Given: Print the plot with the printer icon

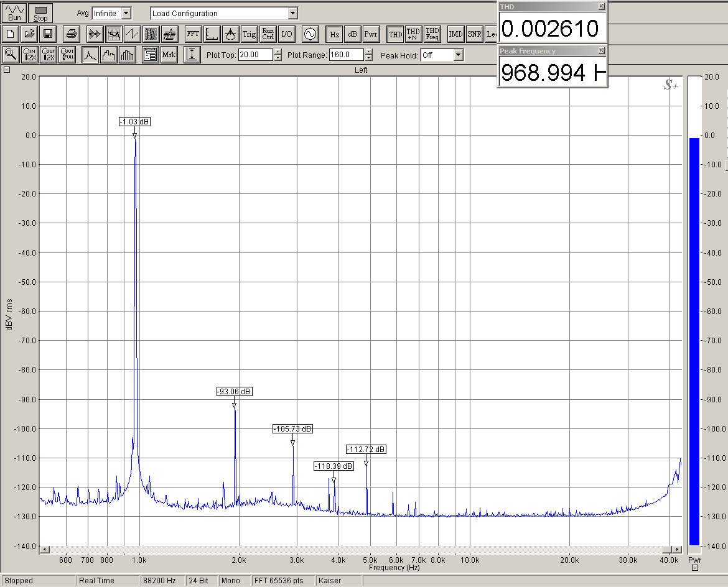Looking at the screenshot, I should (72, 34).
